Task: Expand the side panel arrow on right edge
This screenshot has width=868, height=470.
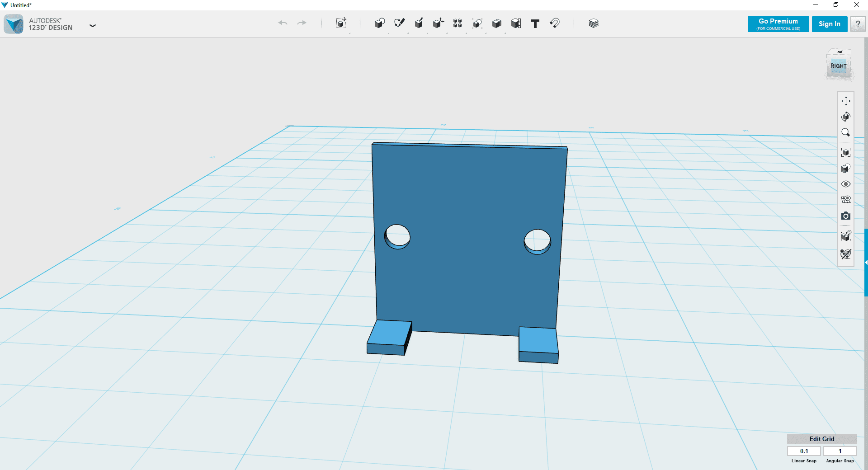Action: 866,262
